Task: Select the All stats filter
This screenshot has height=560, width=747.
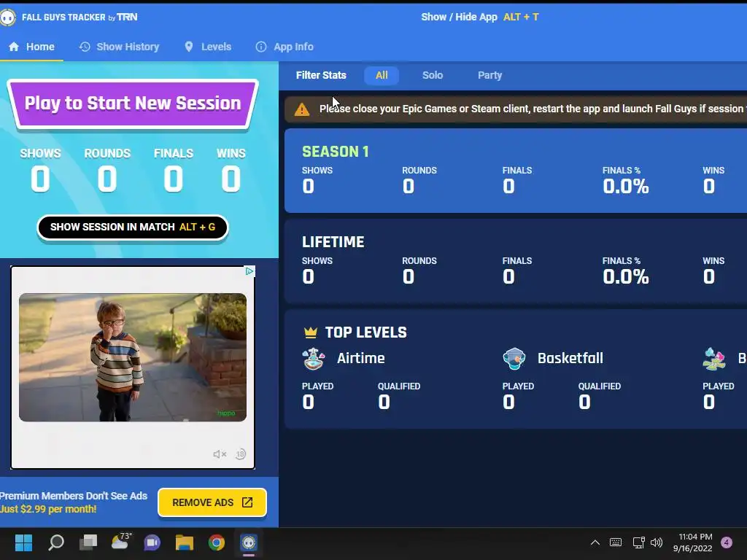Action: 382,75
